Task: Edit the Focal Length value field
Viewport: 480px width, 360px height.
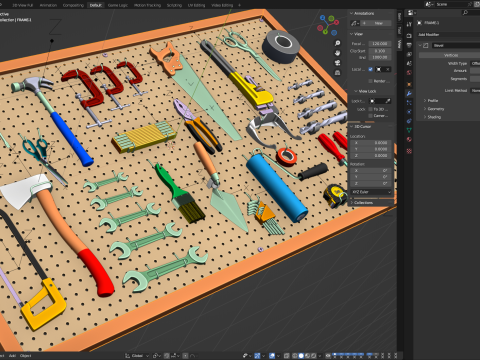Action: point(380,44)
